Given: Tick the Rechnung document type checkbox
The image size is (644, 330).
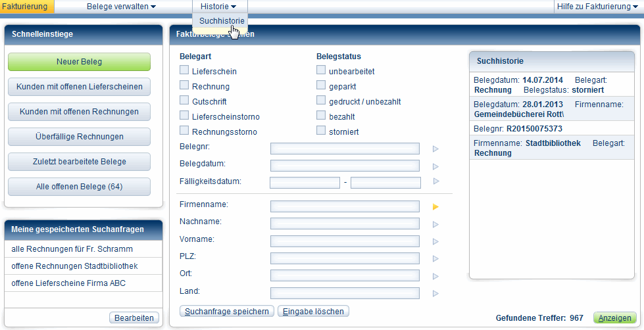Looking at the screenshot, I should point(184,85).
